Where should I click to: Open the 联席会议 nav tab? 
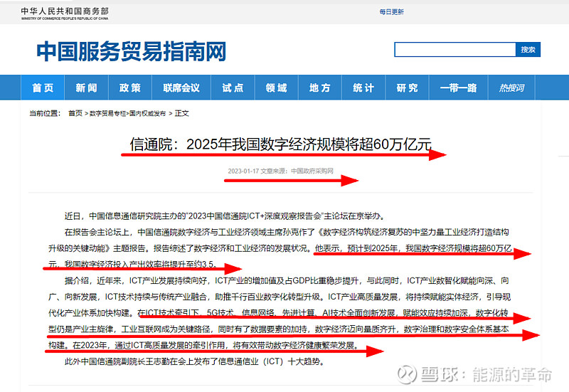click(x=181, y=88)
